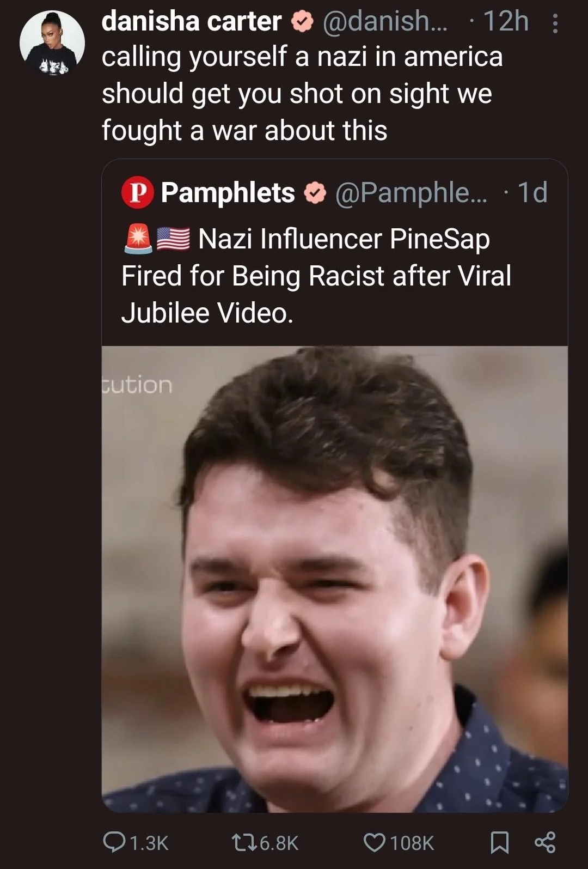The width and height of the screenshot is (588, 869).
Task: Bookmark this tweet
Action: click(x=500, y=842)
